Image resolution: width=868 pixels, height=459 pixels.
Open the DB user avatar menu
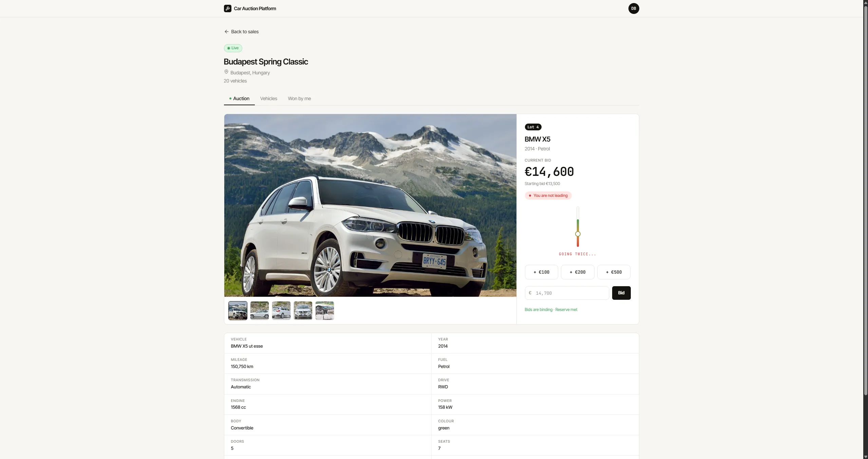click(x=634, y=8)
